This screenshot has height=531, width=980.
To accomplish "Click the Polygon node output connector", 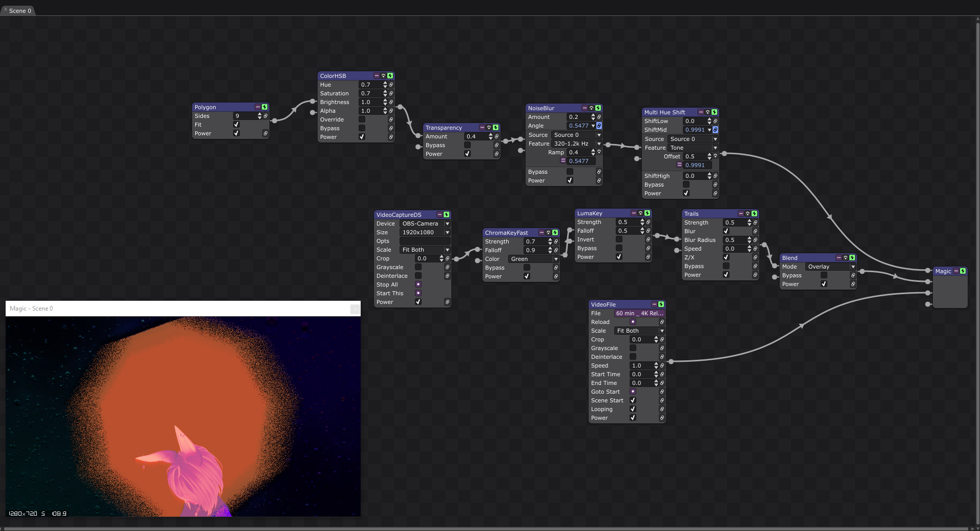I will [x=274, y=120].
